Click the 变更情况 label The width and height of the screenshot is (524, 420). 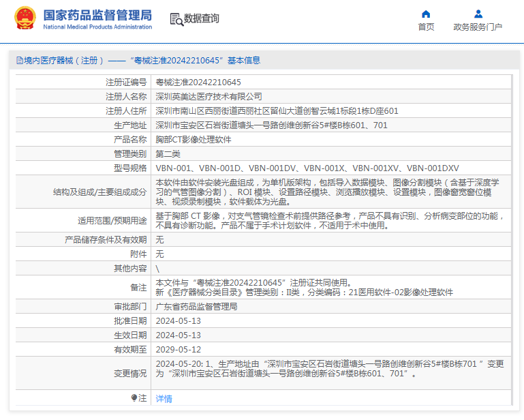pos(130,374)
